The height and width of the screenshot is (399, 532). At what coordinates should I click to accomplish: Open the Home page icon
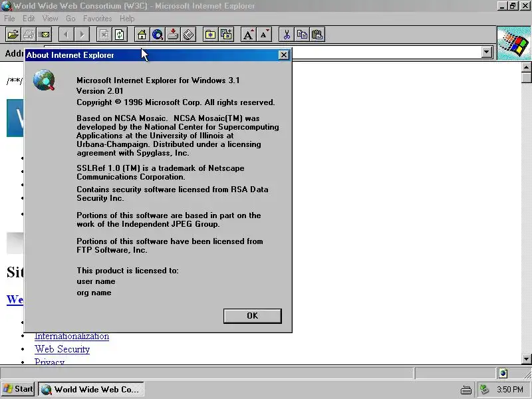142,35
